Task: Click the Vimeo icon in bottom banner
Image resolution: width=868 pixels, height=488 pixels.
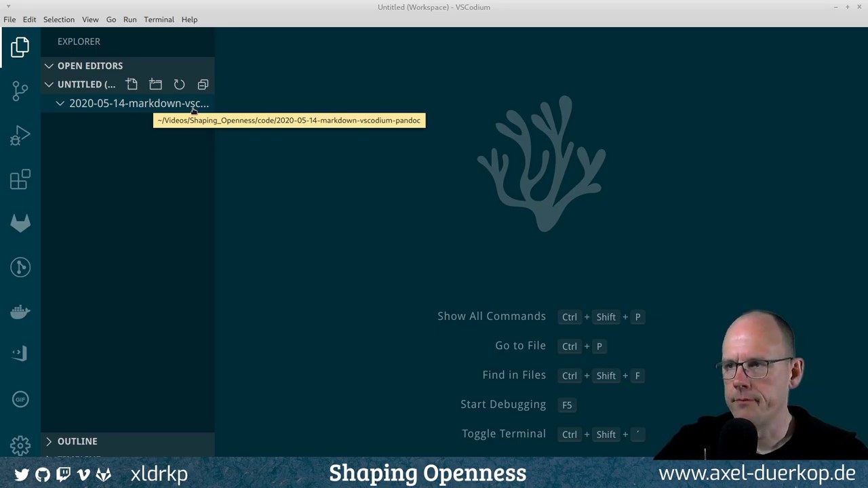Action: point(83,474)
